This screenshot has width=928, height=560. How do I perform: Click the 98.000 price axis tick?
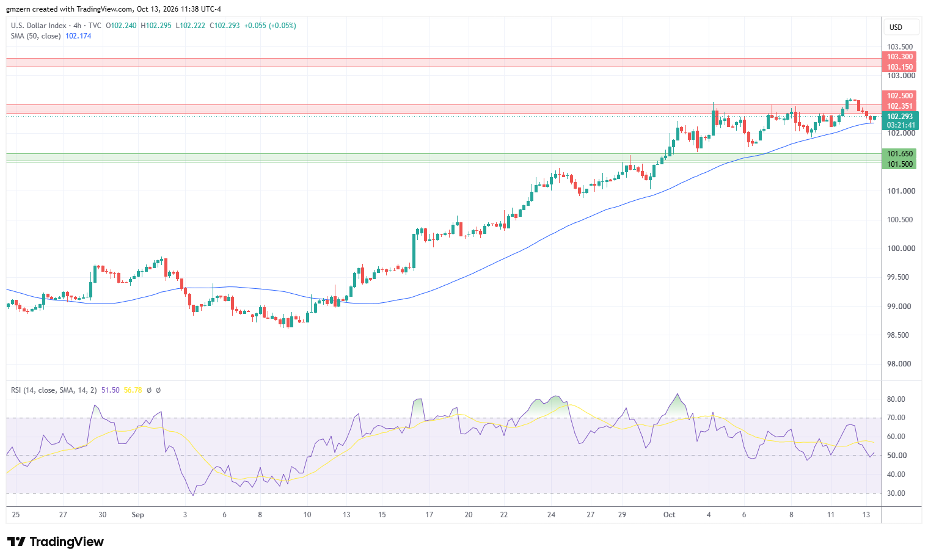point(900,364)
